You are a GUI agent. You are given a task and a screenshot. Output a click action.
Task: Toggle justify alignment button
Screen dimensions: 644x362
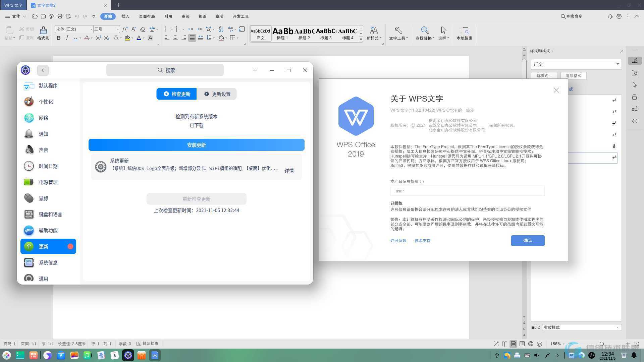pyautogui.click(x=192, y=38)
